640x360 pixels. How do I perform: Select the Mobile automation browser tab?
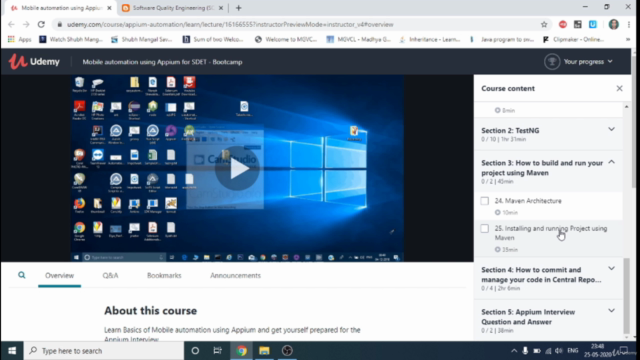pyautogui.click(x=61, y=8)
